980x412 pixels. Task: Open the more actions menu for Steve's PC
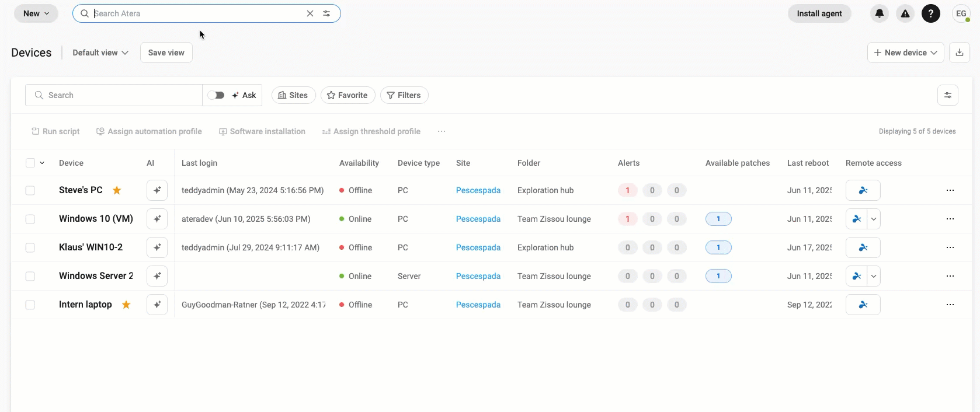coord(950,190)
